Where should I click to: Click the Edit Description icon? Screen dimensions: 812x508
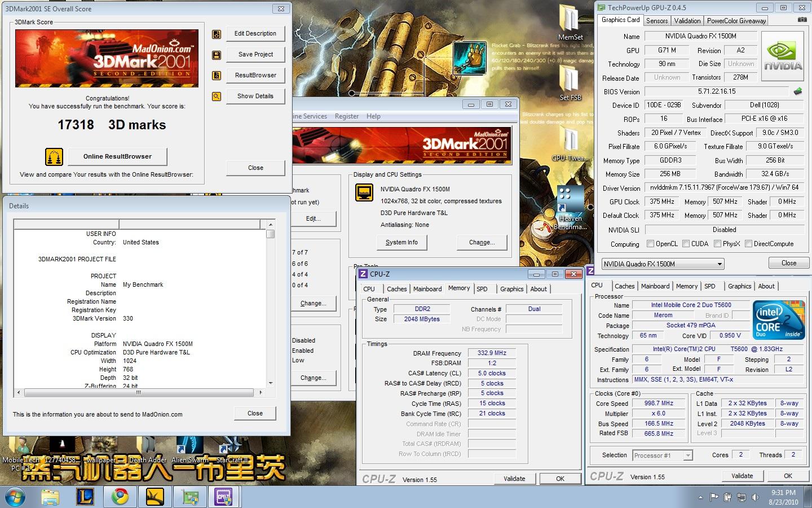217,34
